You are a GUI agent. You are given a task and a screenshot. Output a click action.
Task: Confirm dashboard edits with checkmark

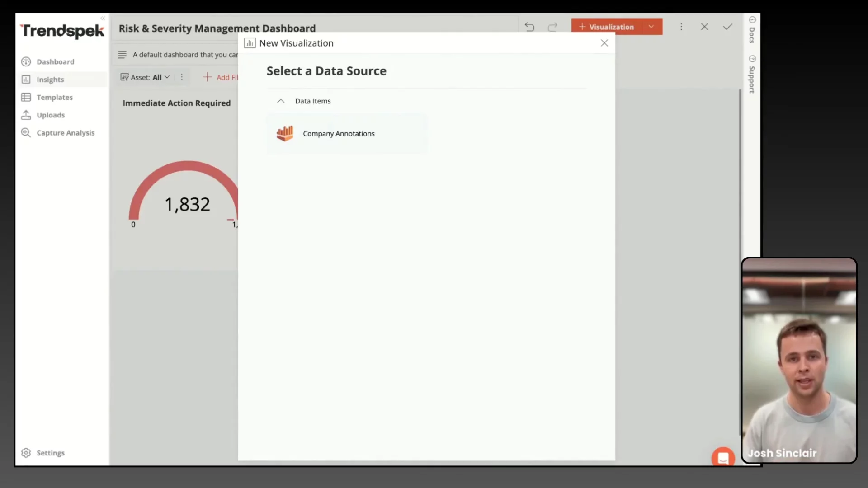[x=727, y=27]
